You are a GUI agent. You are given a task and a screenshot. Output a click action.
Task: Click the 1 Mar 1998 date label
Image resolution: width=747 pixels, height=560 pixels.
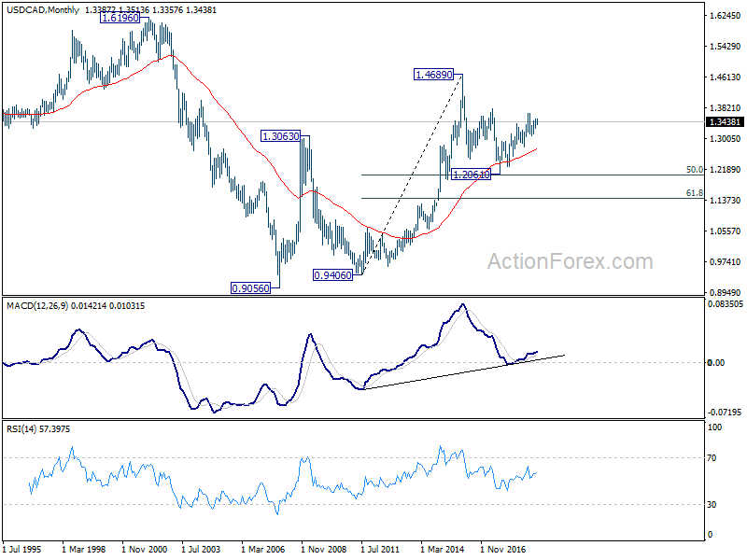point(84,549)
